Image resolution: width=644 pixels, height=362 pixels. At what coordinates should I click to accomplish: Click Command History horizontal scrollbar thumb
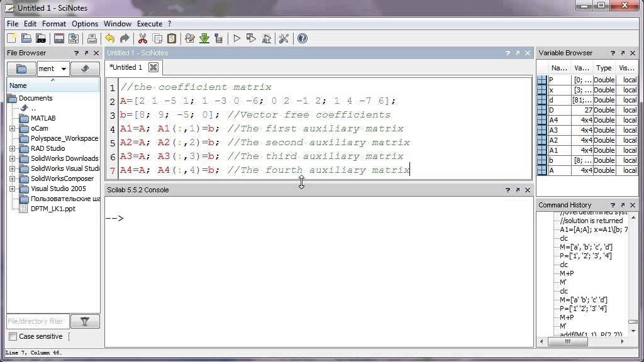[568, 341]
